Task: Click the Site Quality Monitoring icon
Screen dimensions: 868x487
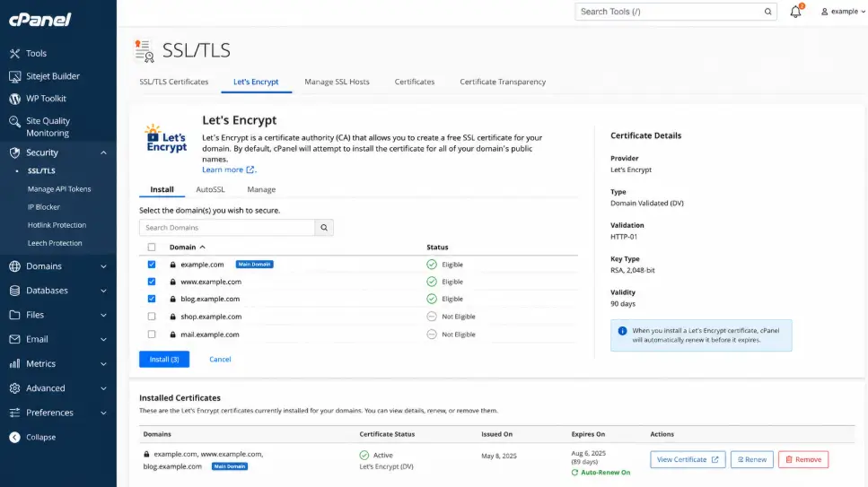Action: 15,121
